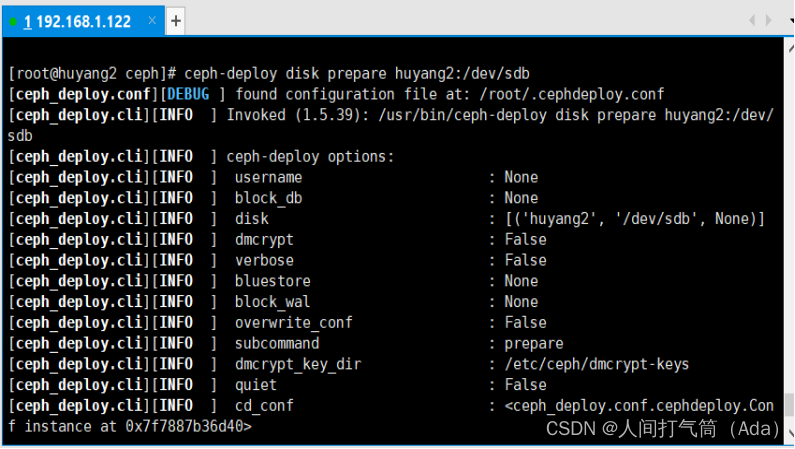Click the disk value ('huyang2', '/dev/sdb', None)
795x449 pixels.
click(635, 219)
